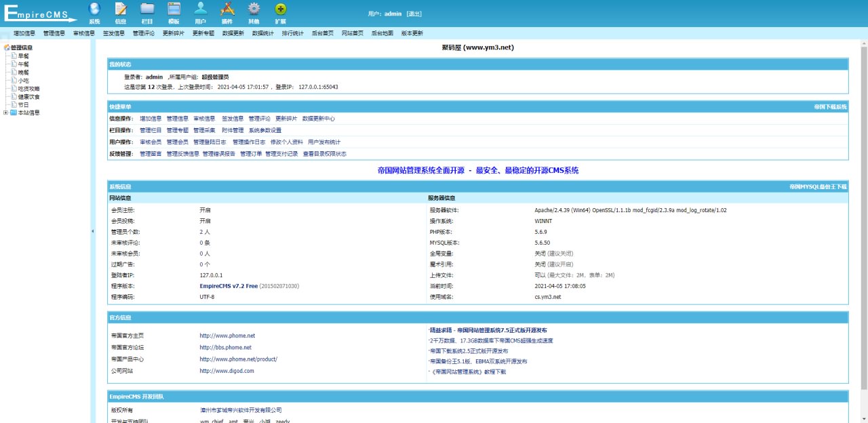Viewport: 868px width, 423px height.
Task: Click the 管理信息 tree root home icon
Action: pos(7,47)
